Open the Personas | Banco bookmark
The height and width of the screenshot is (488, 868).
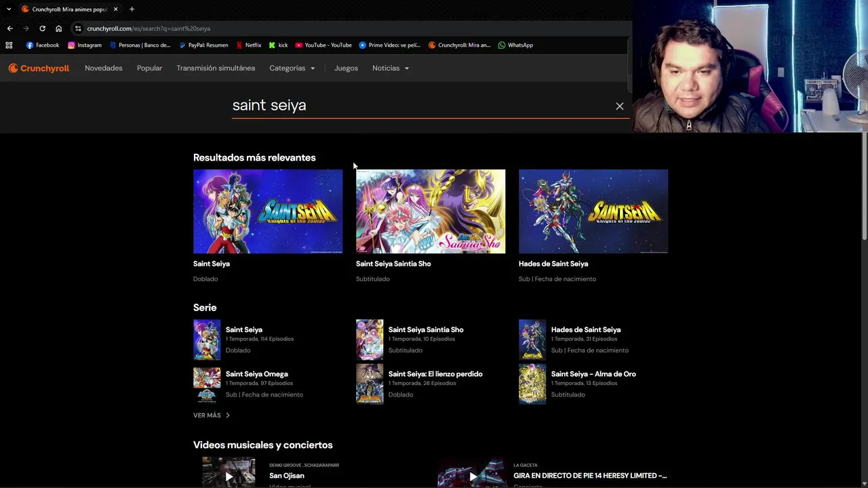[140, 45]
